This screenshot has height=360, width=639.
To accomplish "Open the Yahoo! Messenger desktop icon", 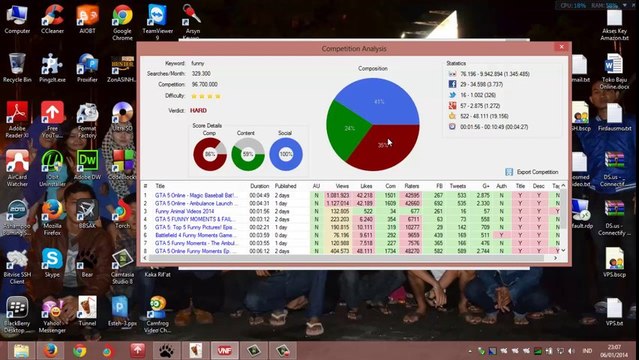I will (x=52, y=315).
